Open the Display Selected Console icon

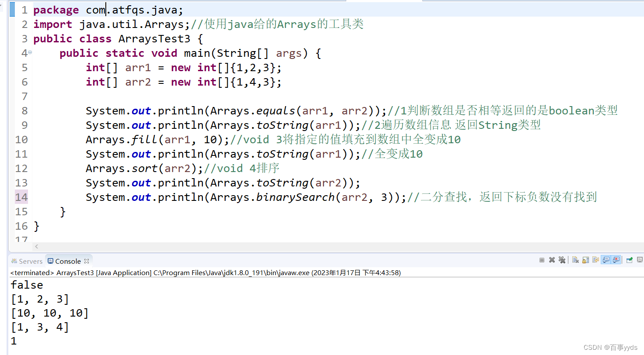tap(640, 260)
